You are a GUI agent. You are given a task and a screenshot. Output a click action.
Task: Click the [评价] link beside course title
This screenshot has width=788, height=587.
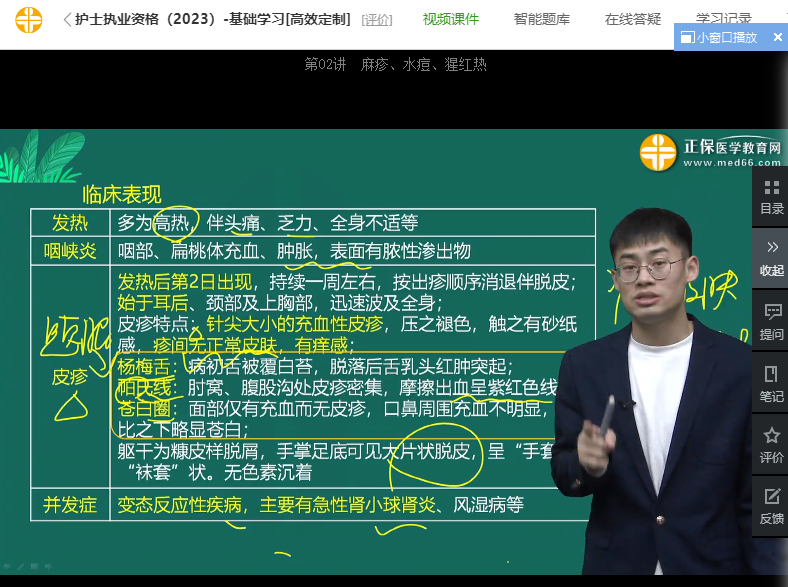point(377,19)
